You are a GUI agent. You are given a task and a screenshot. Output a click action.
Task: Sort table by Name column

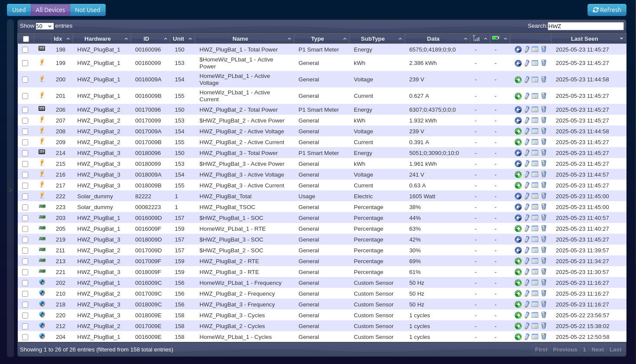point(245,39)
